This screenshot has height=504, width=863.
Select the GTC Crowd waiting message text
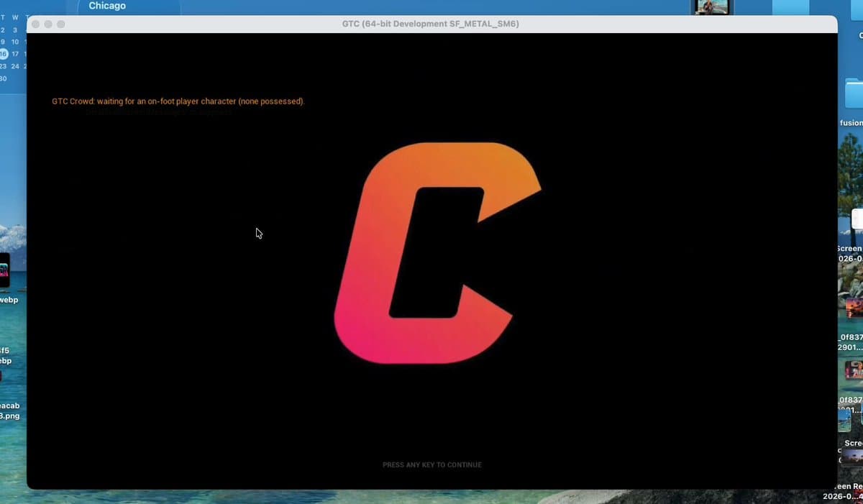tap(178, 101)
